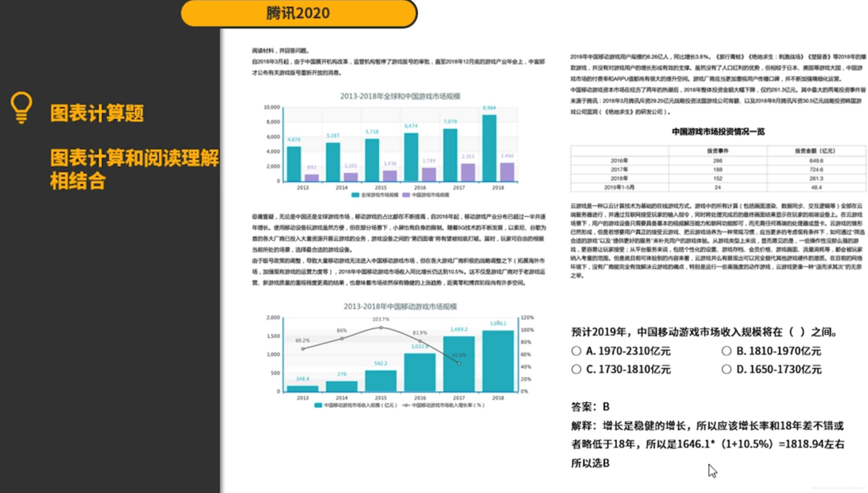This screenshot has height=493, width=868.
Task: Click the 阅读材料，并回答问题 intro line
Action: [280, 51]
